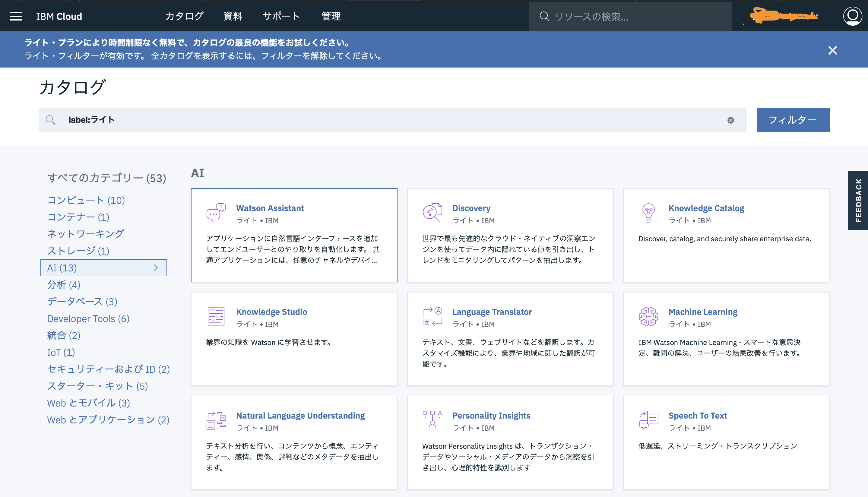Image resolution: width=868 pixels, height=497 pixels.
Task: Expand the AI (13) category
Action: pos(157,268)
